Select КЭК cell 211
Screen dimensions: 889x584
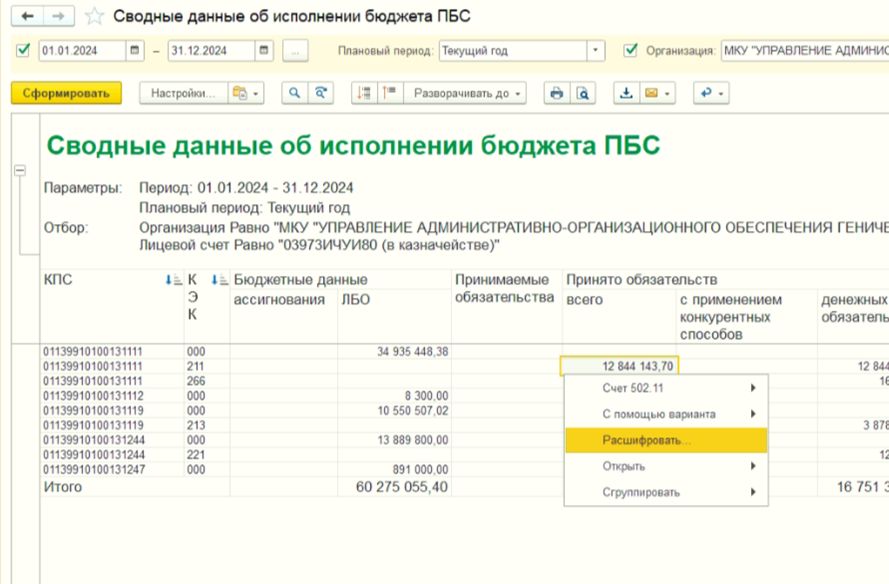pyautogui.click(x=207, y=366)
